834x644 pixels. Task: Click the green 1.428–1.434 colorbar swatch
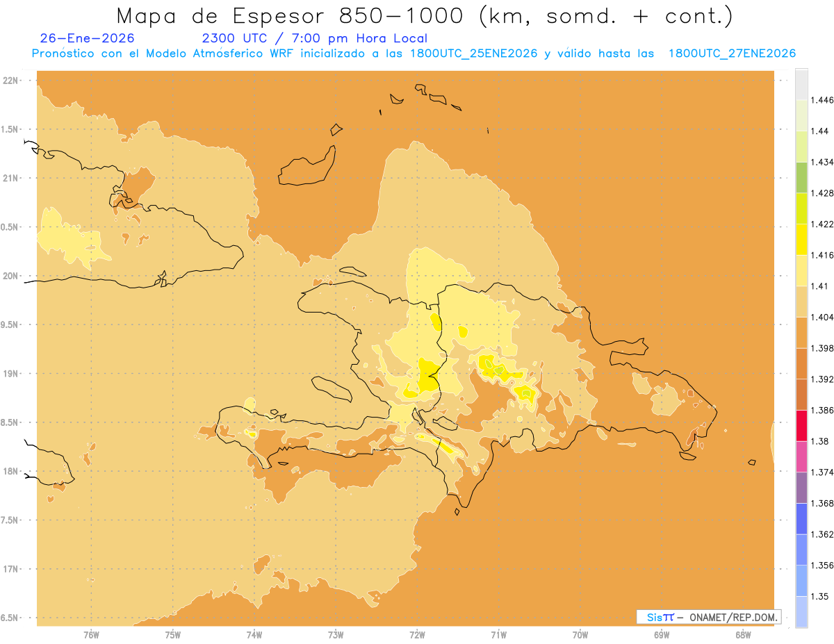[801, 177]
